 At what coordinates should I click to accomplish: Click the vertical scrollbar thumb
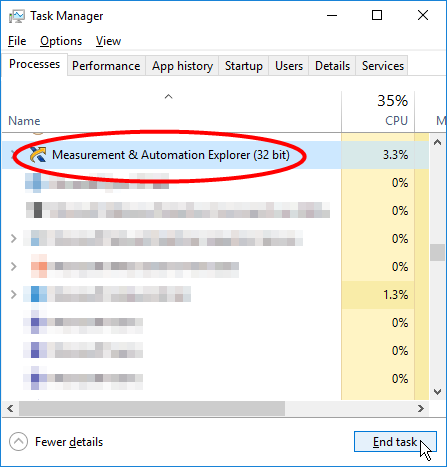(437, 253)
